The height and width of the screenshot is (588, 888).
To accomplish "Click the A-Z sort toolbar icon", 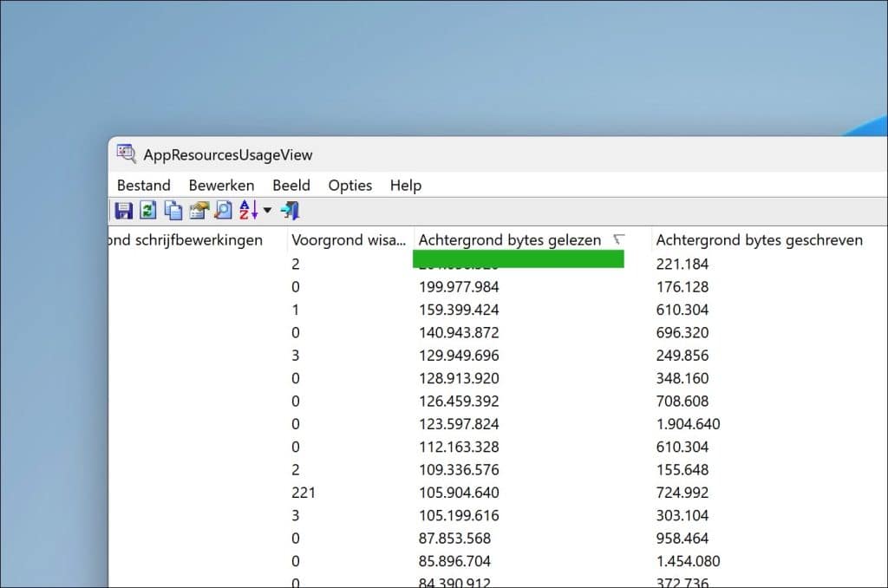I will [x=249, y=211].
